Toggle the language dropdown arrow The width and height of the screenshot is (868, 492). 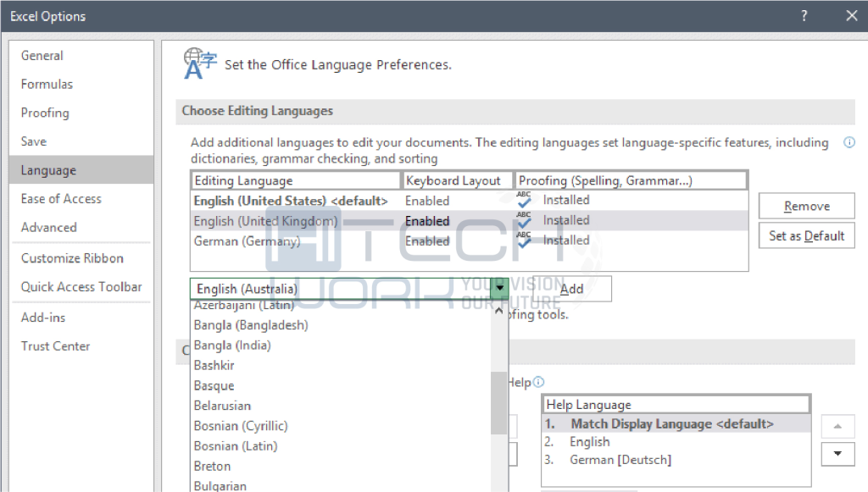(500, 288)
